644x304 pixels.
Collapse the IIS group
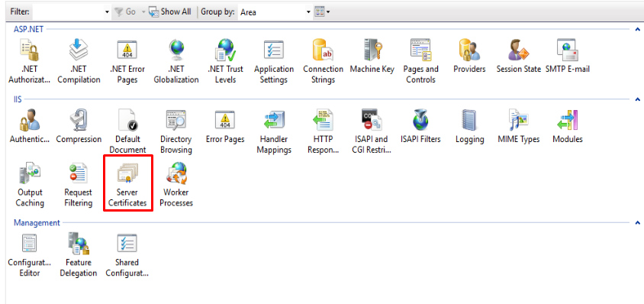click(x=637, y=99)
